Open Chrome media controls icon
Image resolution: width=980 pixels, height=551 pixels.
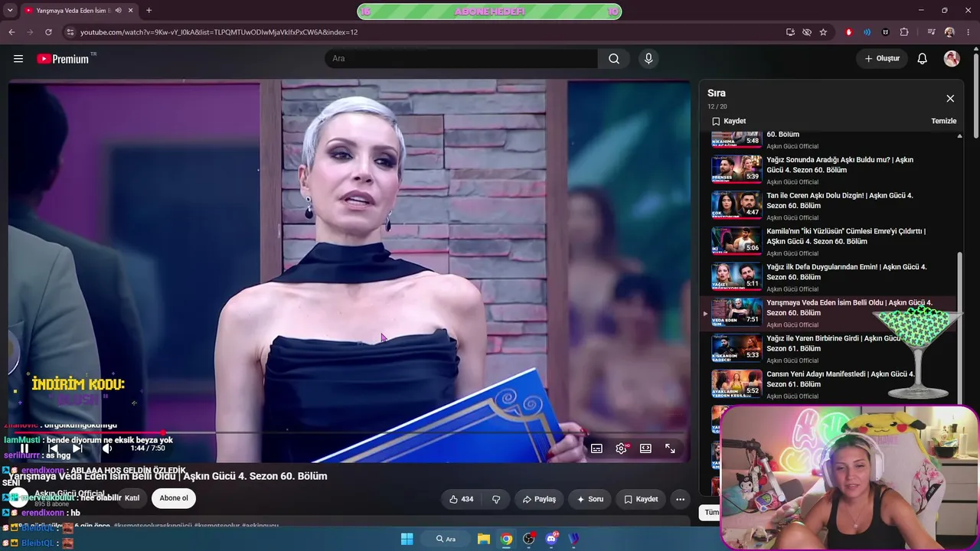pyautogui.click(x=931, y=32)
